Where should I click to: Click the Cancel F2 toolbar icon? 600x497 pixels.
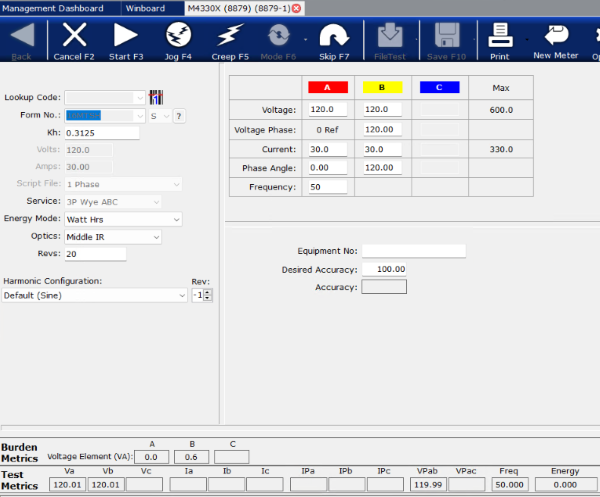point(75,36)
